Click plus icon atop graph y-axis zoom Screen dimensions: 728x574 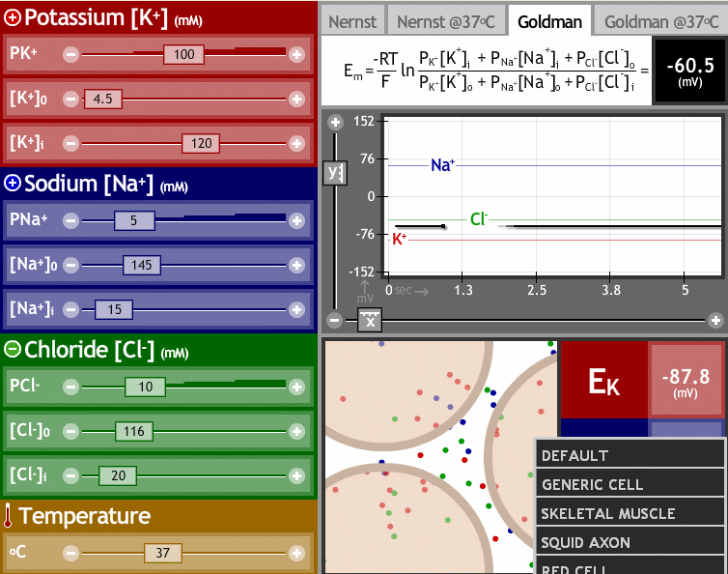(x=335, y=123)
